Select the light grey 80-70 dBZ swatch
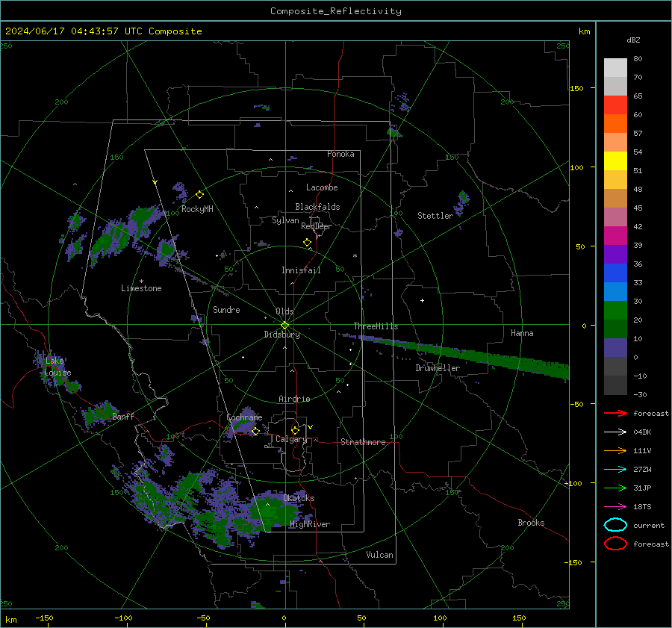The width and height of the screenshot is (672, 628). tap(615, 67)
